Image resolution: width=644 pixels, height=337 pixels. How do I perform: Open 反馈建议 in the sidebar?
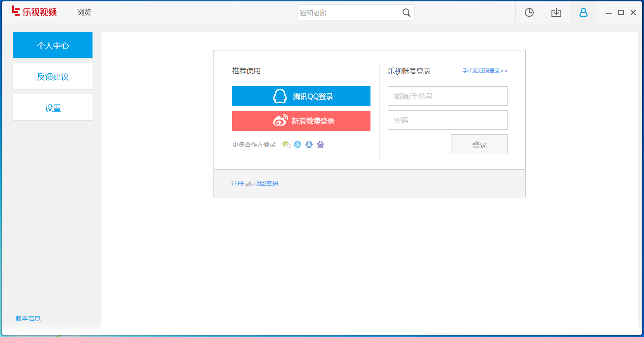(52, 76)
